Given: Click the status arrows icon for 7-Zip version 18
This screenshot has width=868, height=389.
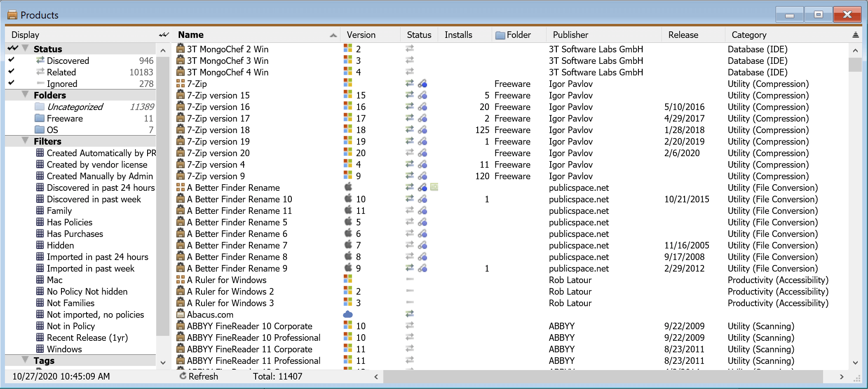Looking at the screenshot, I should pos(409,129).
